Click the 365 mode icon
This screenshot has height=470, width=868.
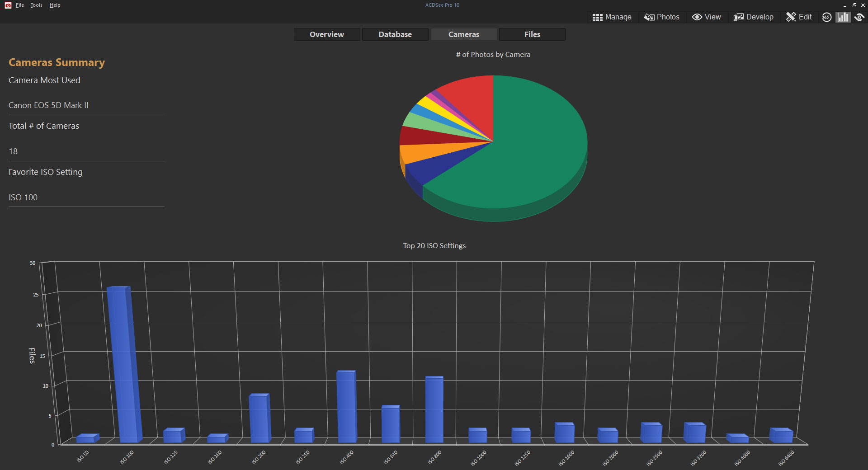(x=826, y=17)
